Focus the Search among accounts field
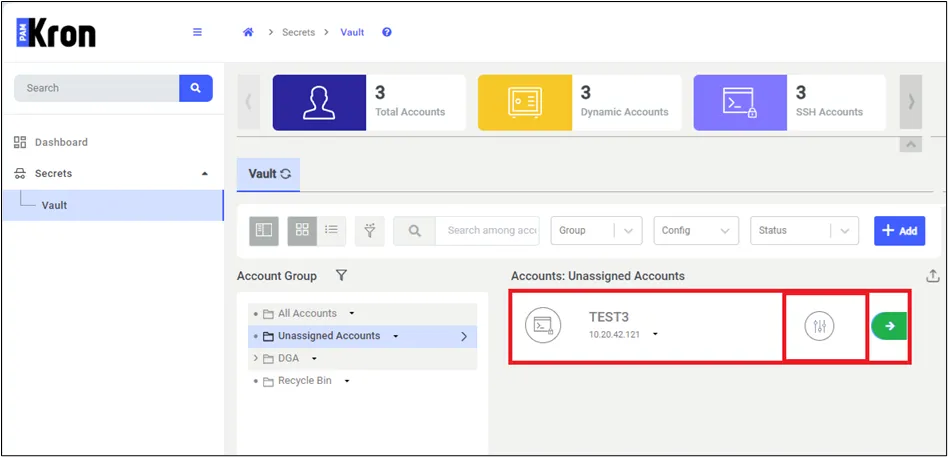Screen dimensions: 948x457 487,230
